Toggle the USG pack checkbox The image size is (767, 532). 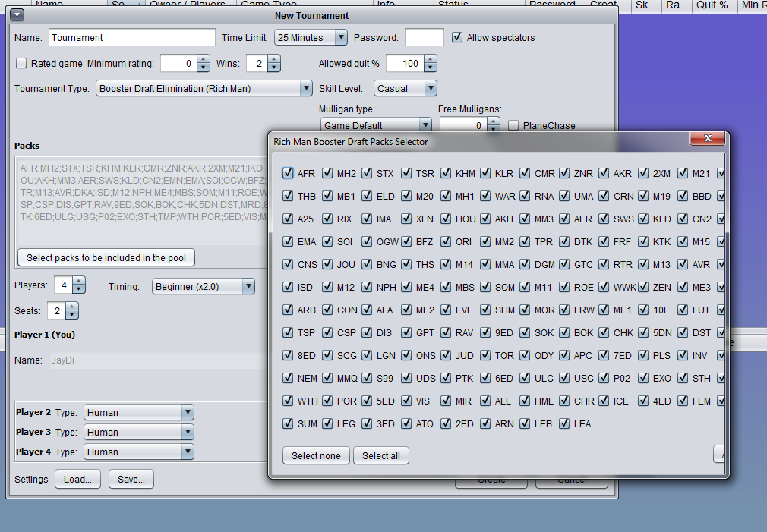[564, 378]
